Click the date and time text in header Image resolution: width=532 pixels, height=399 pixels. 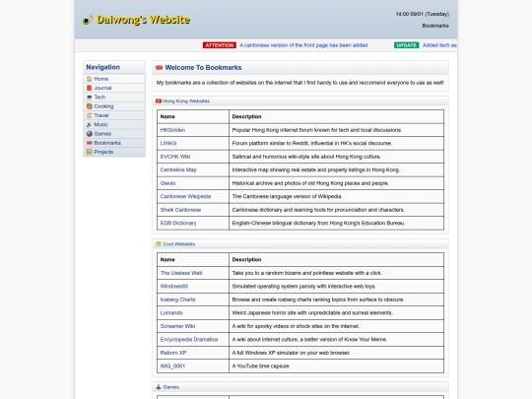tap(423, 14)
